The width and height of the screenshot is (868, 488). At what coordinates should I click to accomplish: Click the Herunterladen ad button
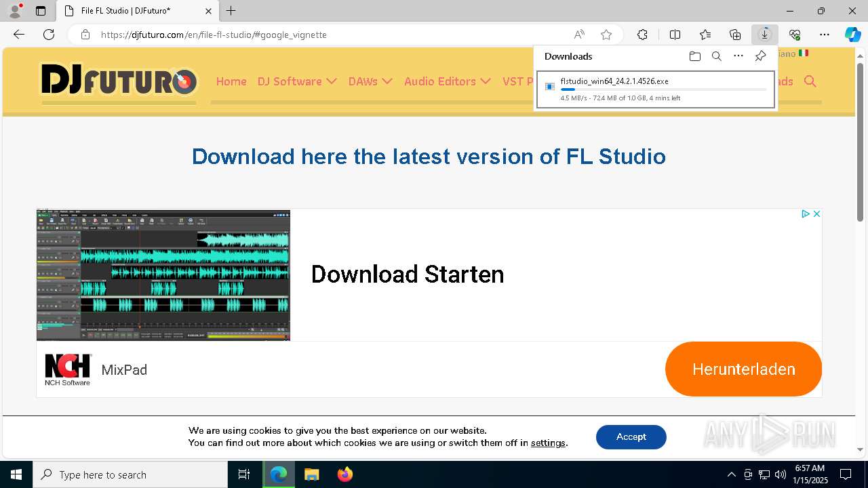(743, 369)
